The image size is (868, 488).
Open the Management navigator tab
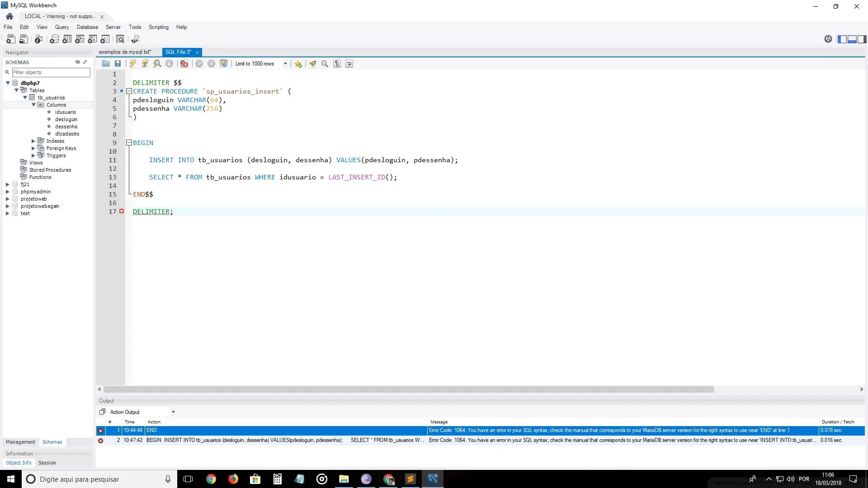[x=20, y=442]
